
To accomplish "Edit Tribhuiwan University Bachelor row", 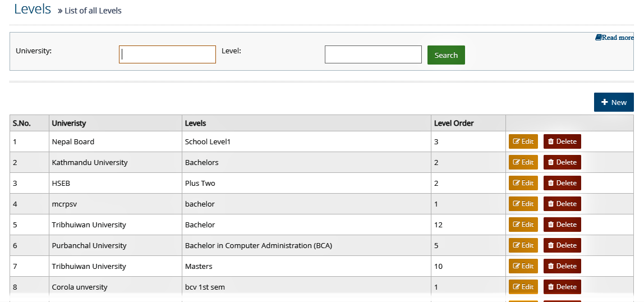I will pyautogui.click(x=523, y=225).
